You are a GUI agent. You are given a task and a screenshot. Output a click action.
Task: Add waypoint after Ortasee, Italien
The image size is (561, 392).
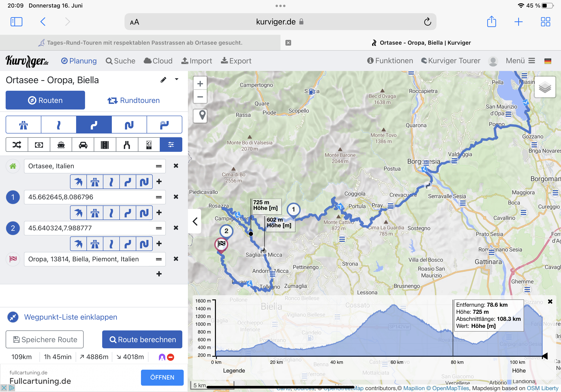tap(159, 182)
